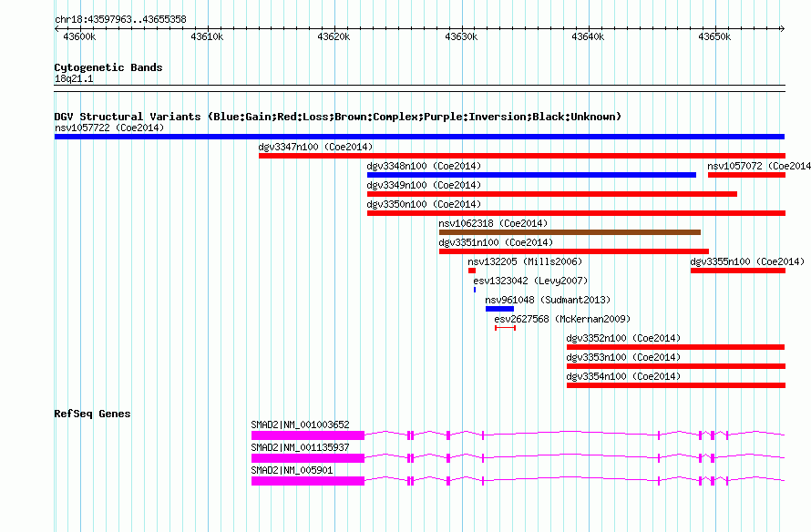Open the dgv3351n100 red loss bar
Viewport: 811px width, 532px height.
(x=574, y=251)
